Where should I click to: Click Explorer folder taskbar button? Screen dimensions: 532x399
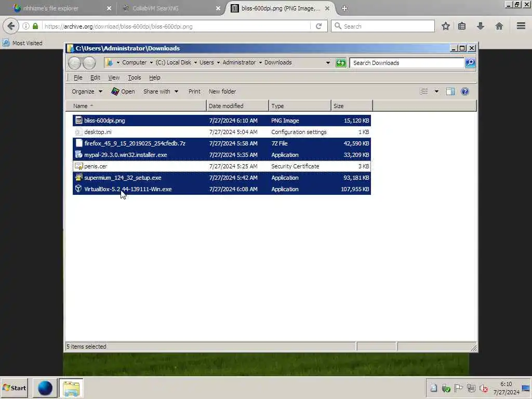pyautogui.click(x=71, y=388)
